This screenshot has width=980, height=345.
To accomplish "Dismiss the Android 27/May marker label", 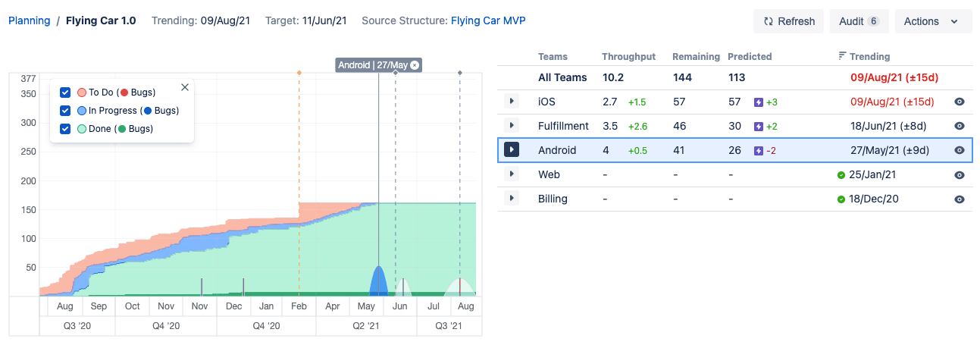I will (415, 65).
